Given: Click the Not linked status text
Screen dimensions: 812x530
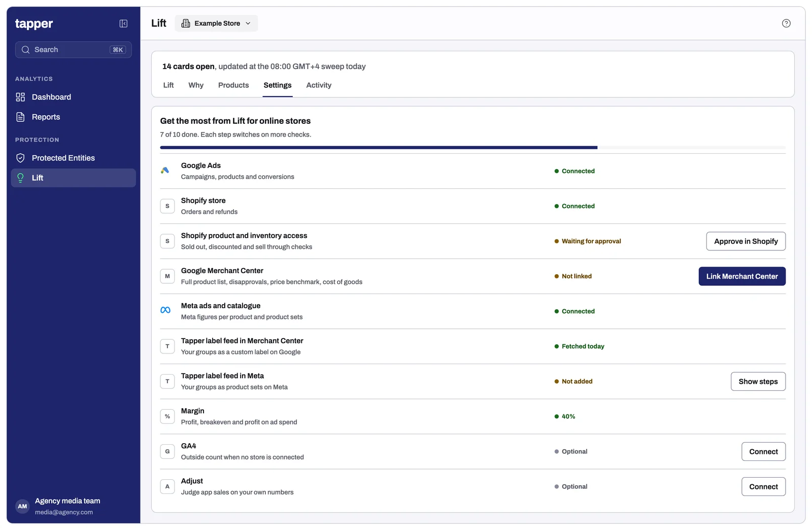Looking at the screenshot, I should pyautogui.click(x=577, y=276).
